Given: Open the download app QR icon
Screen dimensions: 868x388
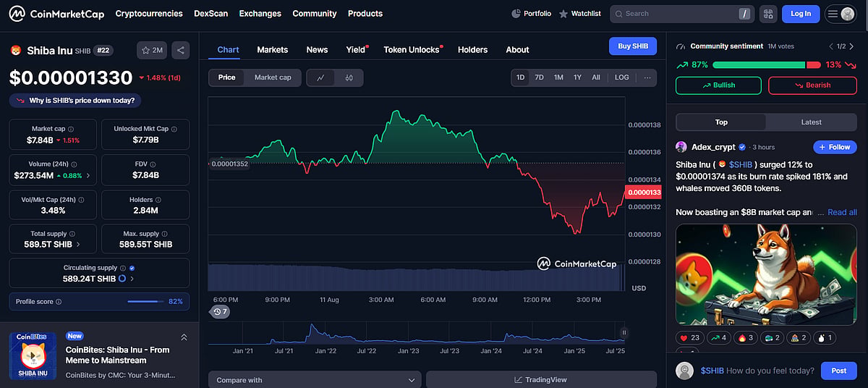Looking at the screenshot, I should pyautogui.click(x=768, y=13).
